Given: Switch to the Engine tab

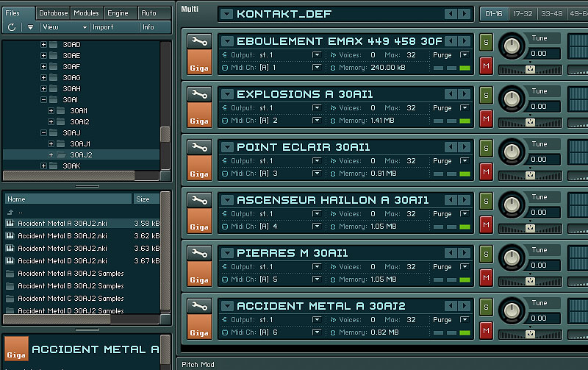Looking at the screenshot, I should click(121, 13).
